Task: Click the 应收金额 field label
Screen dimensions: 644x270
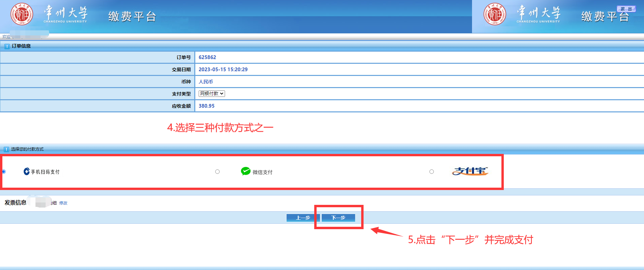Action: [181, 106]
